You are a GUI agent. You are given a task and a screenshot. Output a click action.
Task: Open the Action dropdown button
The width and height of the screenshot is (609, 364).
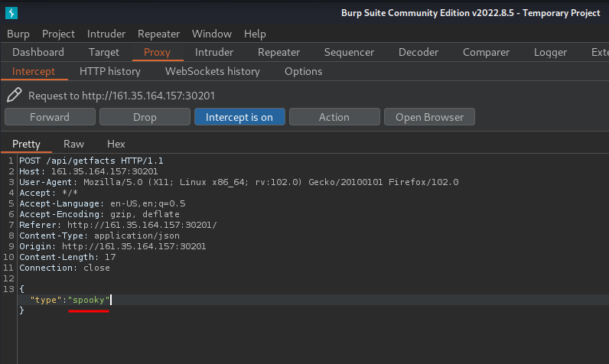tap(334, 117)
